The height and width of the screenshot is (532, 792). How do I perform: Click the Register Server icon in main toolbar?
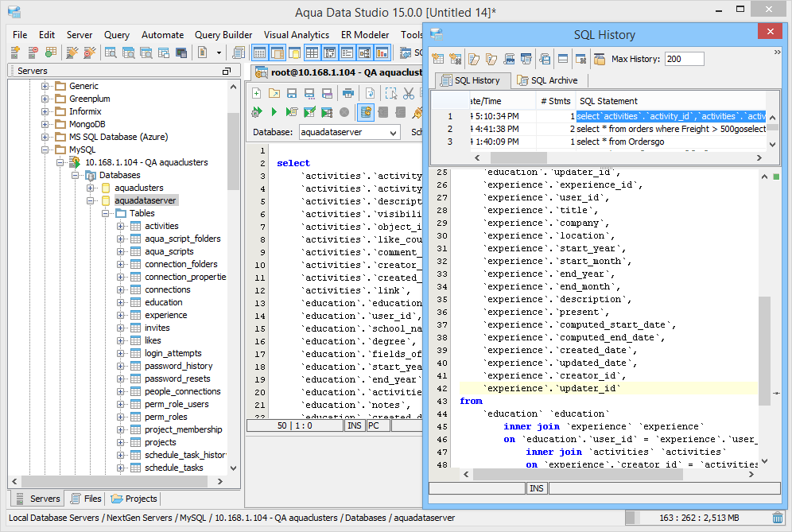(15, 52)
